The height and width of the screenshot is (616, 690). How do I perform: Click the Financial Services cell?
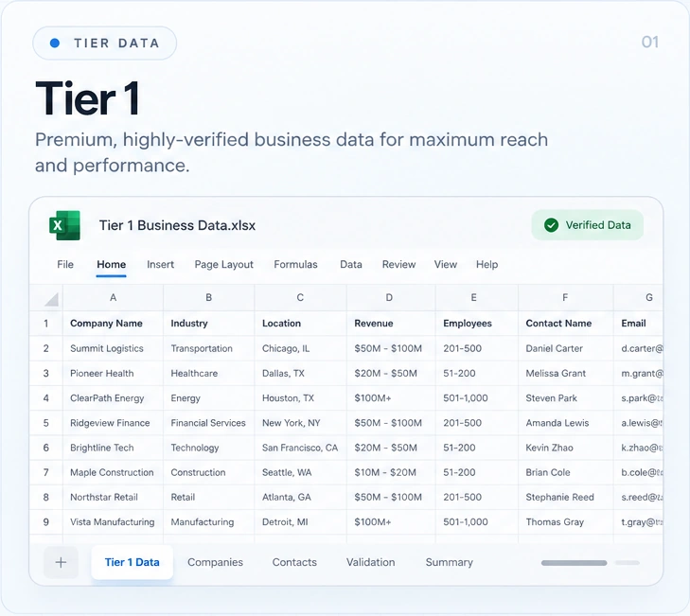coord(208,423)
